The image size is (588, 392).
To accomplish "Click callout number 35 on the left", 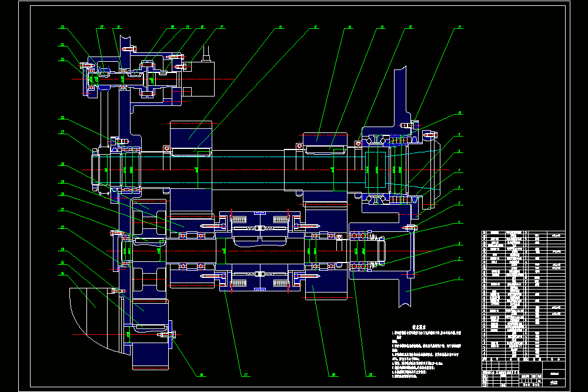I will click(63, 274).
